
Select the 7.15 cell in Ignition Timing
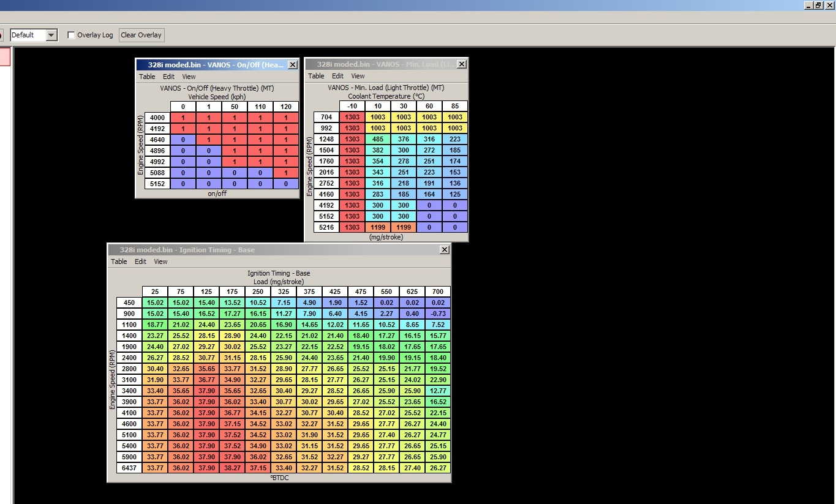click(284, 303)
